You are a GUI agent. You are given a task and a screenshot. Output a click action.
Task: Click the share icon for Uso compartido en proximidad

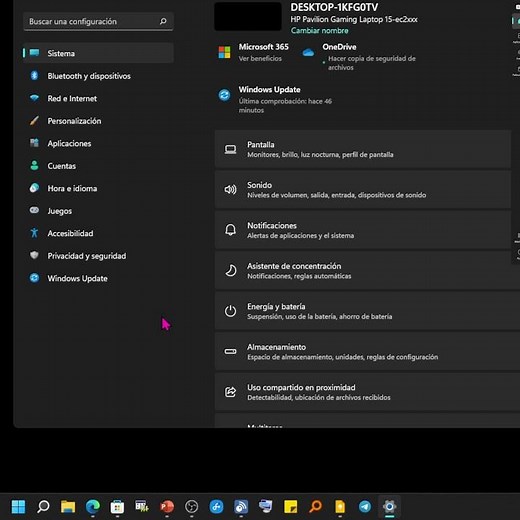[230, 392]
